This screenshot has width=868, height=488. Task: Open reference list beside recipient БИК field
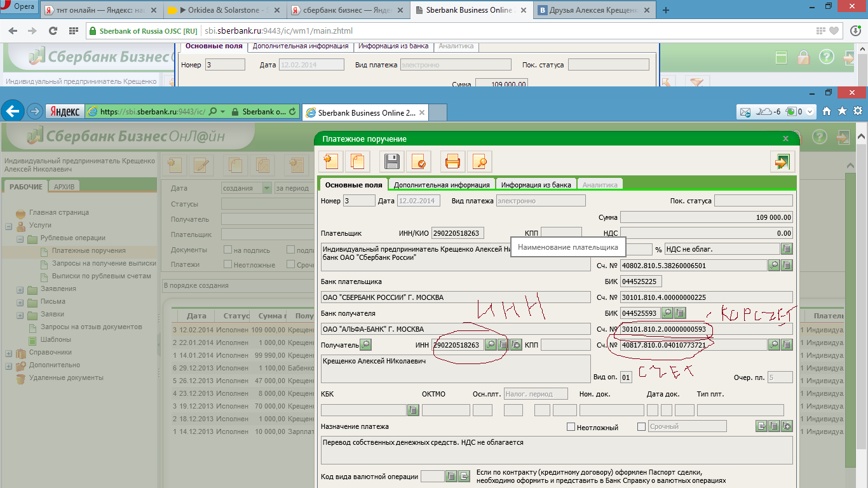click(x=680, y=313)
